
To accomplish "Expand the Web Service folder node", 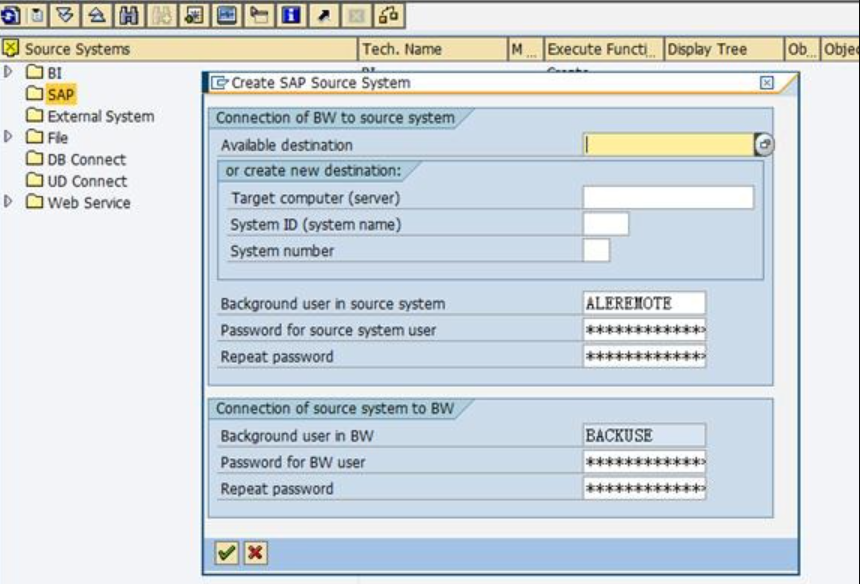I will point(8,201).
